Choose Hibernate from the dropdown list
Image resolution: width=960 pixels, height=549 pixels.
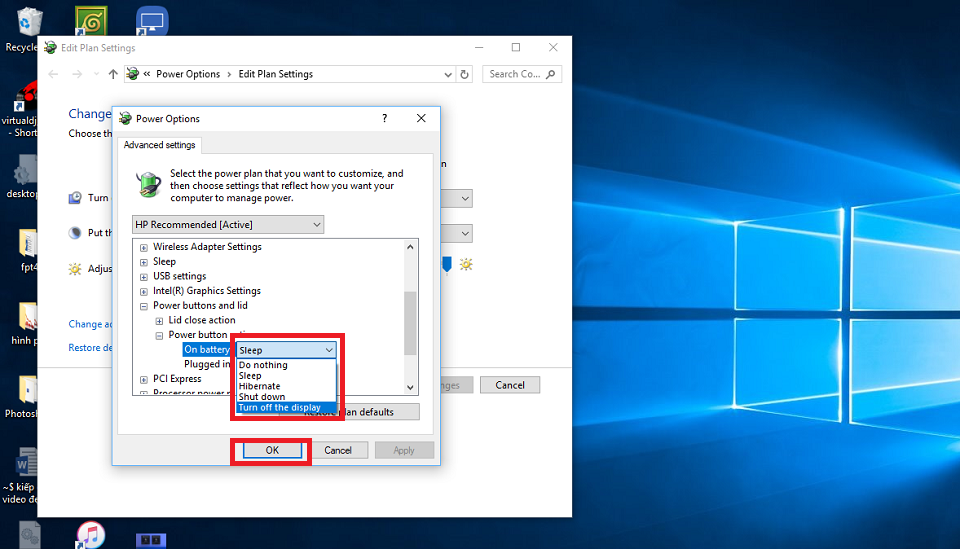(286, 386)
